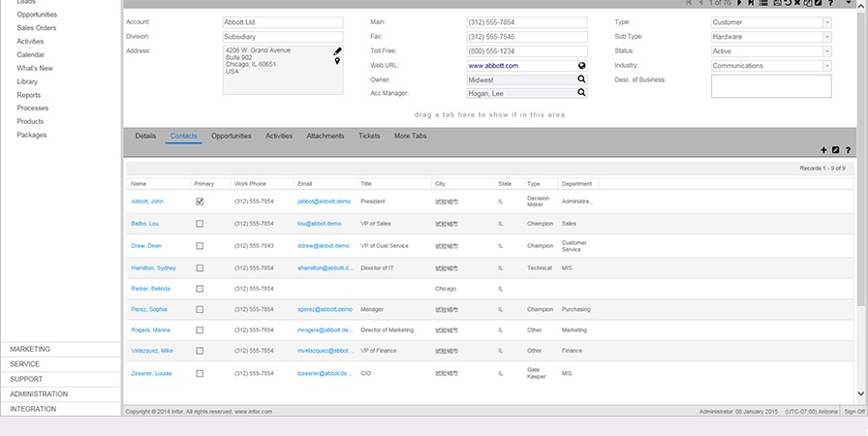Open Sales Orders in the sidebar
The image size is (868, 436).
37,28
